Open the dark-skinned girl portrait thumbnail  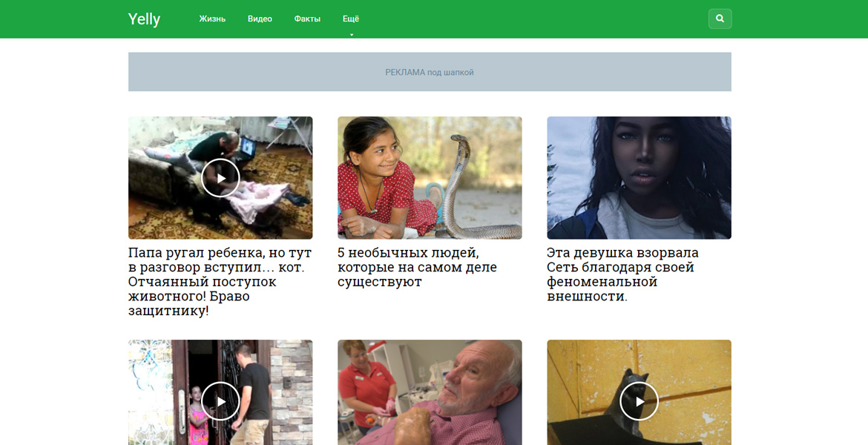click(639, 178)
